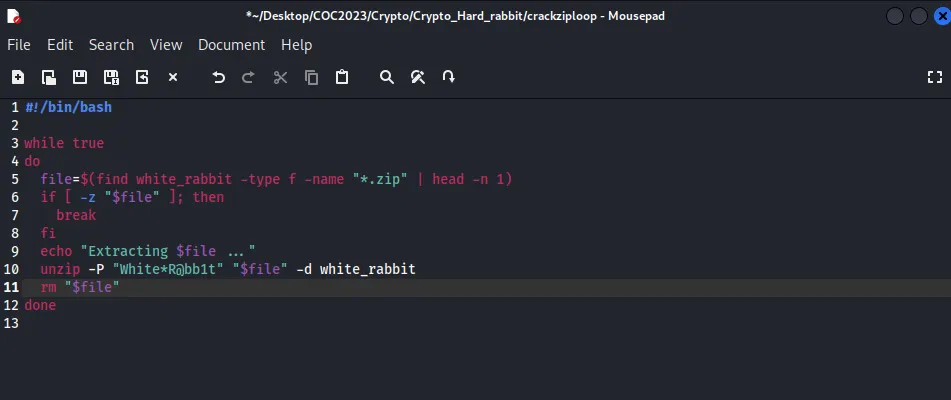Click 'find white_rabbit' in line 5
Screen dimensions: 951x400
pyautogui.click(x=164, y=179)
